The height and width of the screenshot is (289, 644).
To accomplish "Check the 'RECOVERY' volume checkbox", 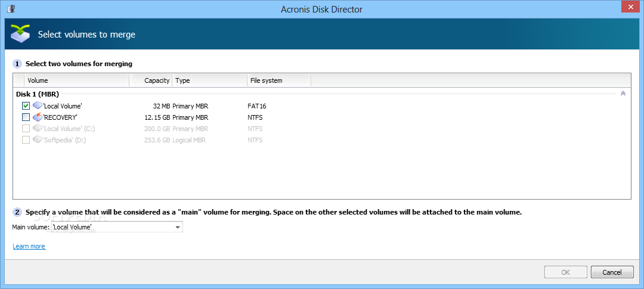I will click(x=26, y=117).
